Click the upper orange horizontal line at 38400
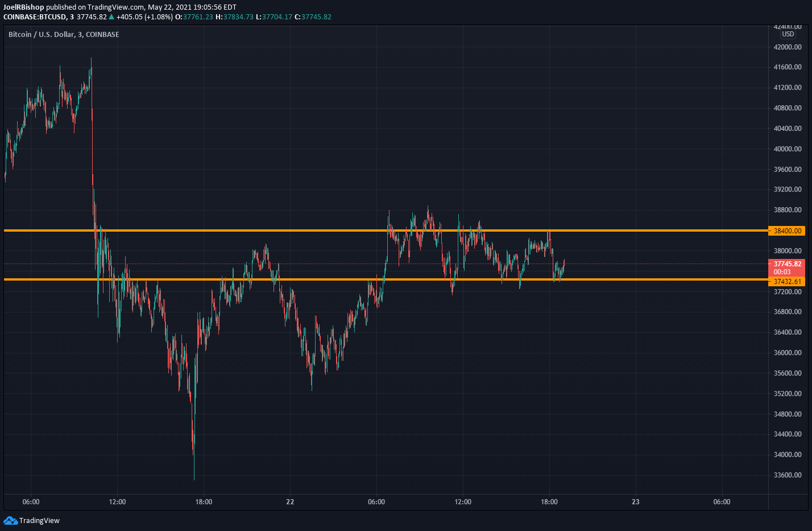The image size is (812, 531). pos(386,230)
